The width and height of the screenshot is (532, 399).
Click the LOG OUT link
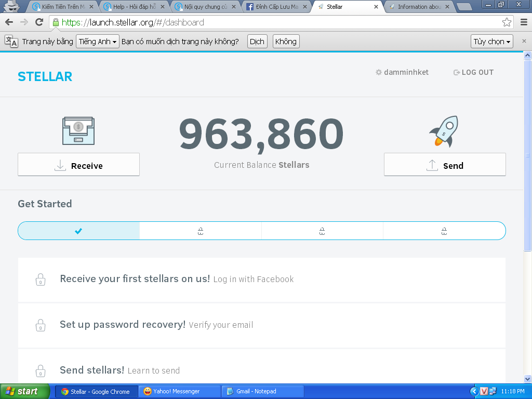[x=474, y=72]
